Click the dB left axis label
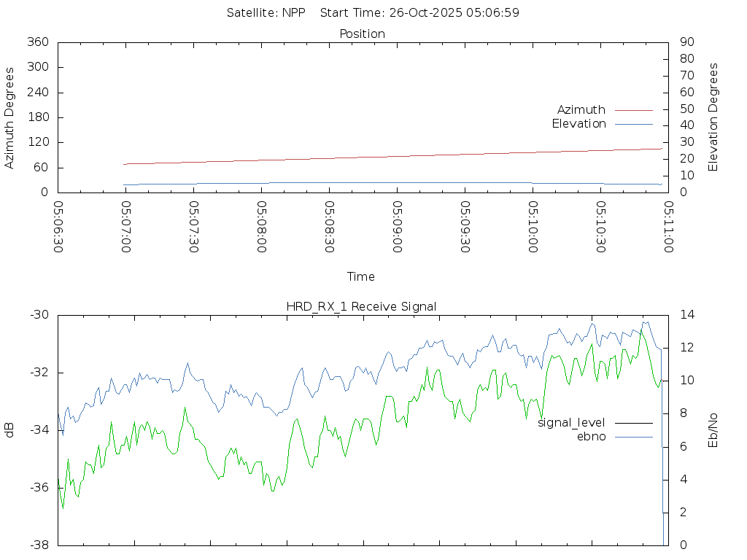The height and width of the screenshot is (560, 747). (9, 429)
